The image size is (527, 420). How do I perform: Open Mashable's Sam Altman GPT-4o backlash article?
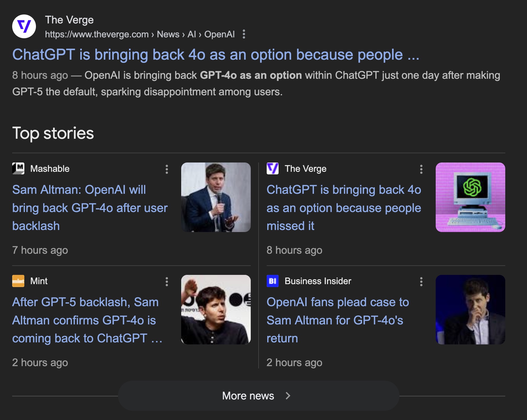[90, 208]
